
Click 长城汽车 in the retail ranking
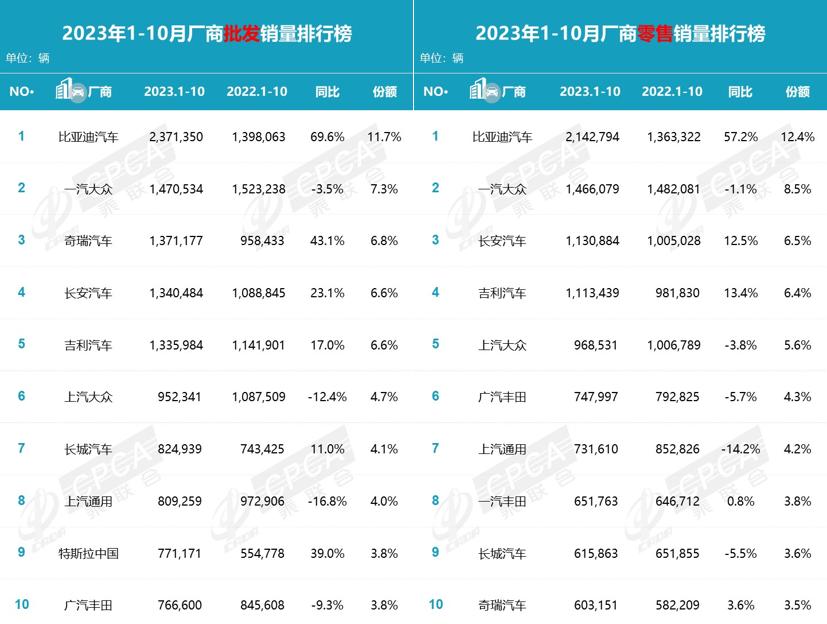(502, 553)
